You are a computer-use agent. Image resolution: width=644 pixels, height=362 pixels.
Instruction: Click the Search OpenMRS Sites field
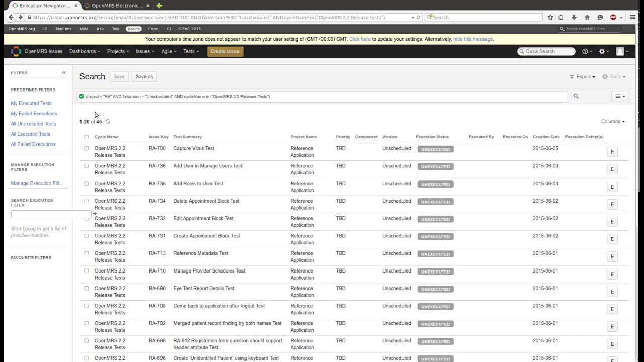pos(590,29)
